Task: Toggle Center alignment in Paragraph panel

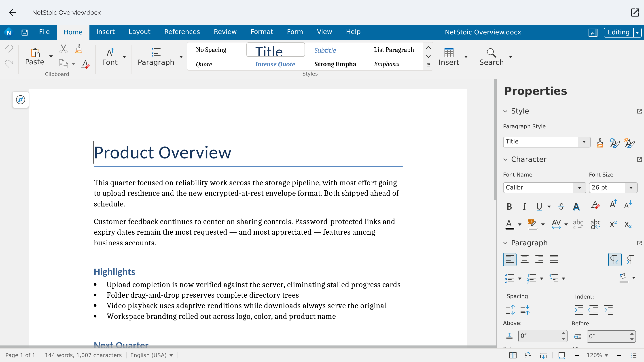Action: [525, 260]
